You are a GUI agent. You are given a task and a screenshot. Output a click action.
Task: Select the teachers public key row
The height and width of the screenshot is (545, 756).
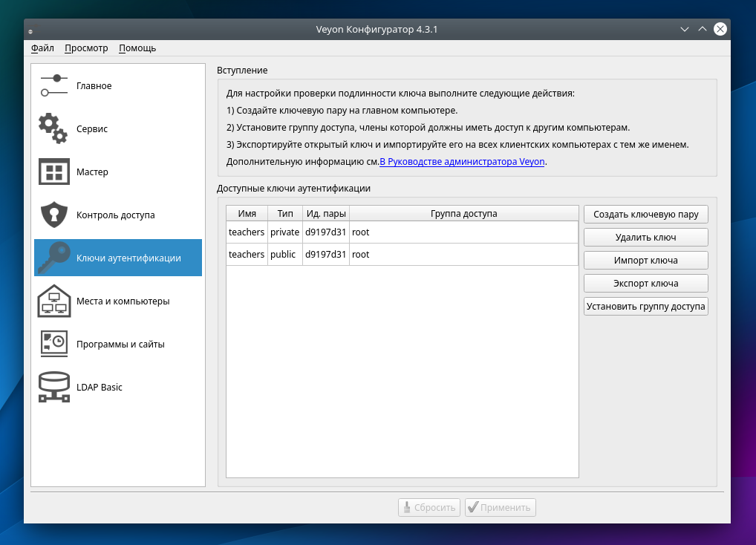point(402,255)
